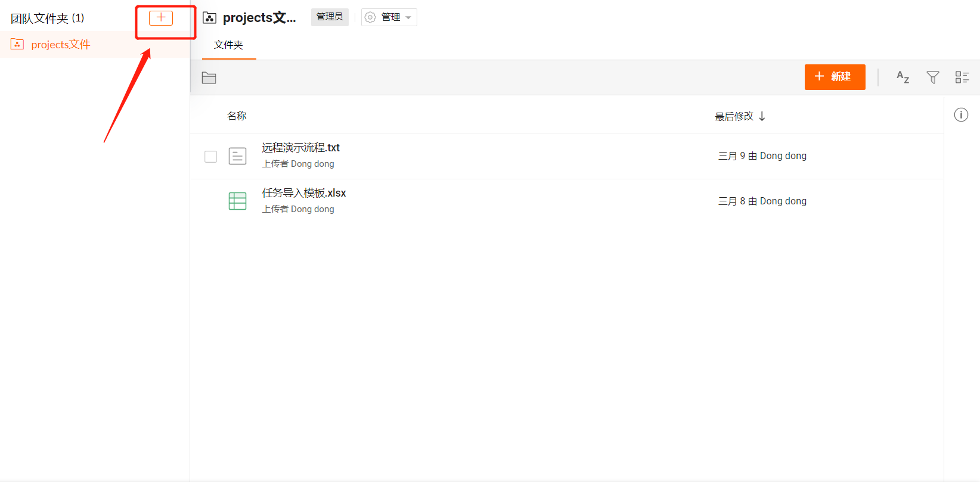Switch to the 文件夹 tab
980x482 pixels.
point(228,45)
